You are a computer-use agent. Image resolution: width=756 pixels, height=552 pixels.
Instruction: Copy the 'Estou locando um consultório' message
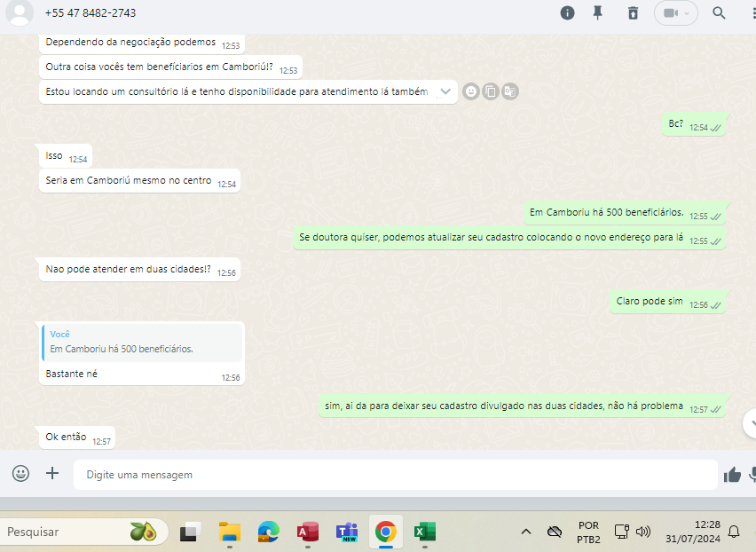(x=491, y=91)
